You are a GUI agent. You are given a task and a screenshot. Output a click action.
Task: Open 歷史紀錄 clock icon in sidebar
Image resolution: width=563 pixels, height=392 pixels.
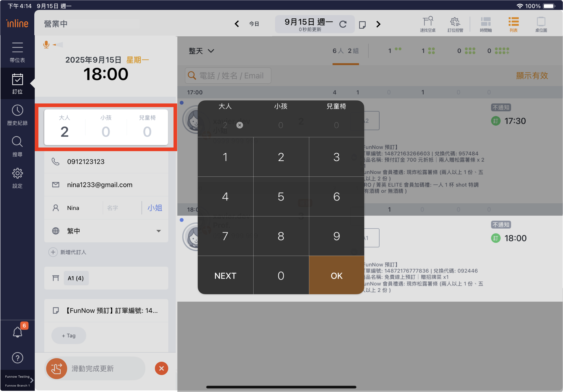coord(17,111)
